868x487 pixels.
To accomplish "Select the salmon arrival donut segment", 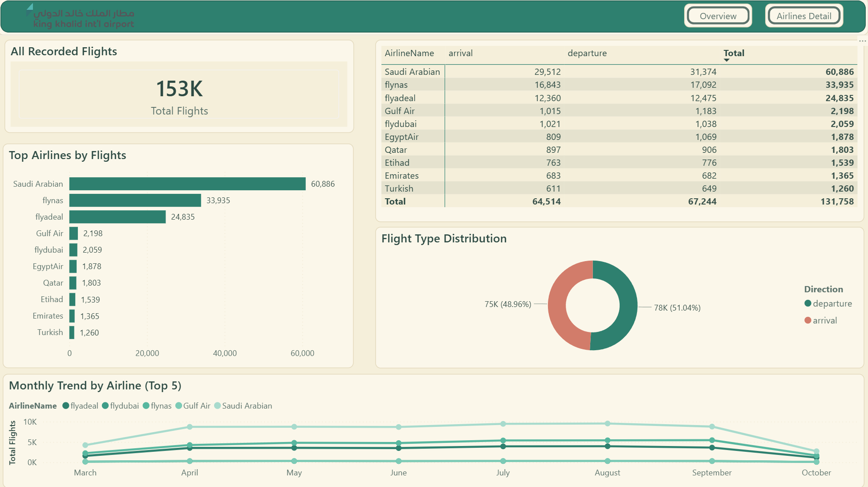I will 557,305.
